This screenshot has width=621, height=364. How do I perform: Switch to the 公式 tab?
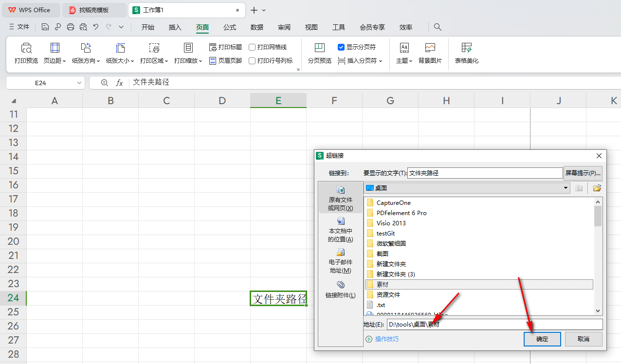point(230,27)
